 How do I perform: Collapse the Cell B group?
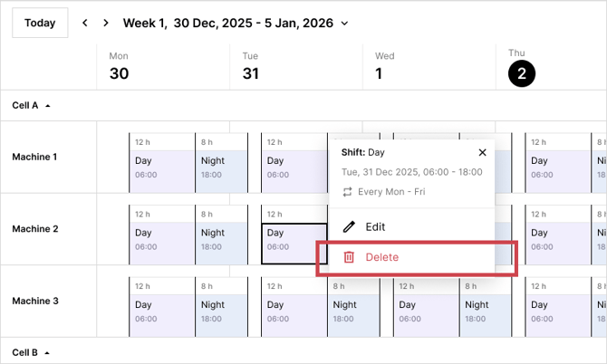pos(47,352)
